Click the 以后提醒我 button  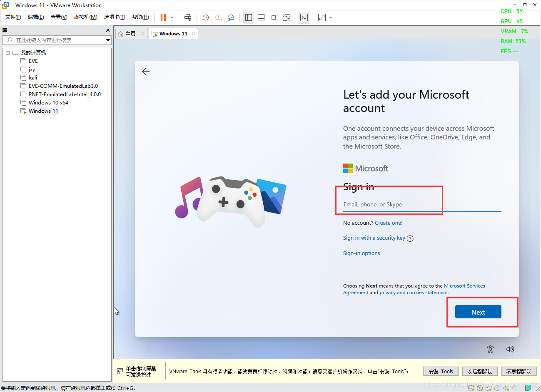pyautogui.click(x=480, y=372)
